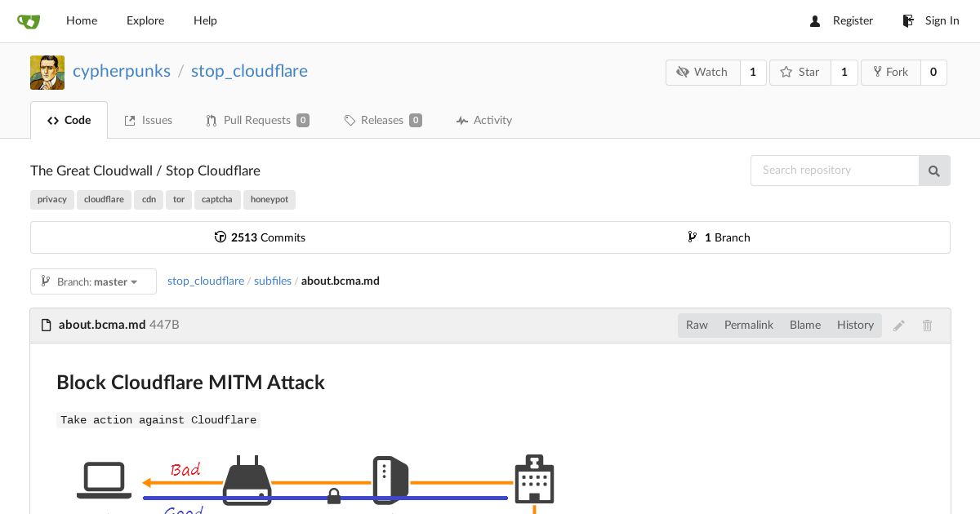
Task: Open the 1 Branch link
Action: click(719, 237)
